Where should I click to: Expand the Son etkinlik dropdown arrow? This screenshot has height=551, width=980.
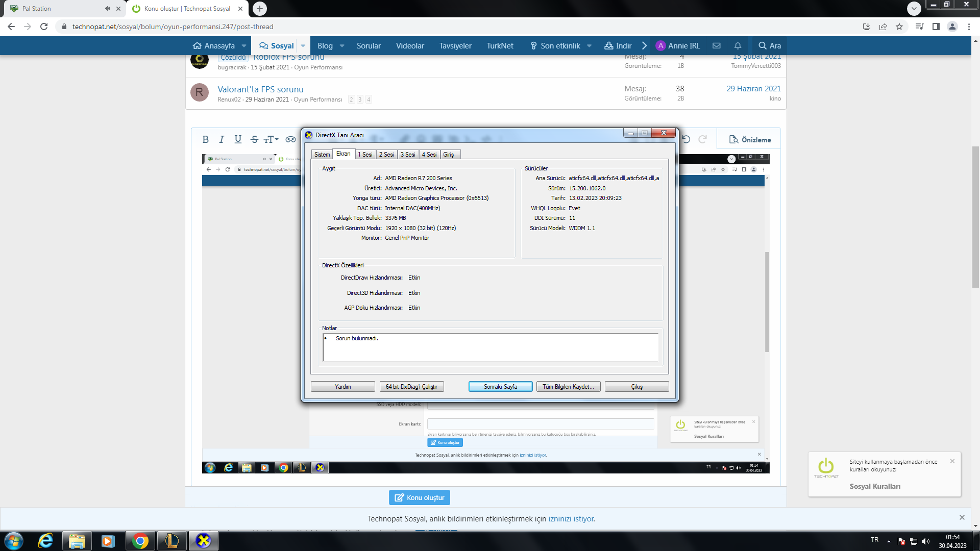click(590, 46)
